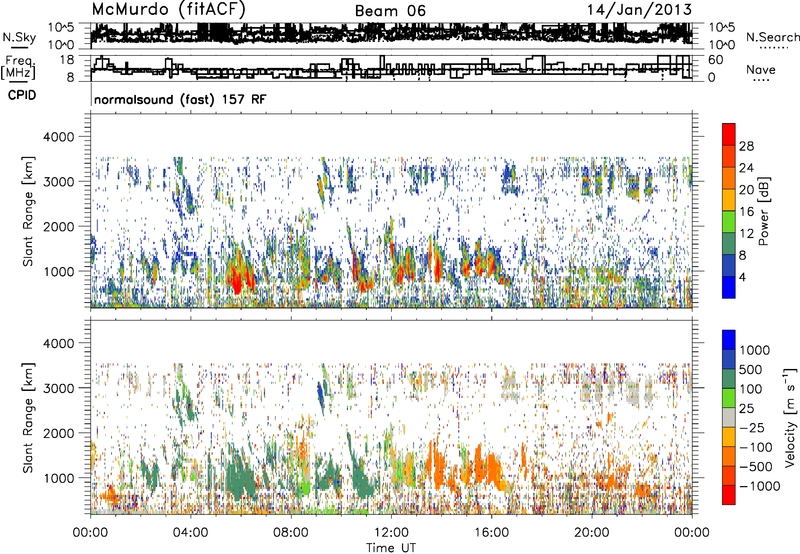Pick the light green Power segment between 12 and 16
The width and height of the screenshot is (800, 554).
729,222
